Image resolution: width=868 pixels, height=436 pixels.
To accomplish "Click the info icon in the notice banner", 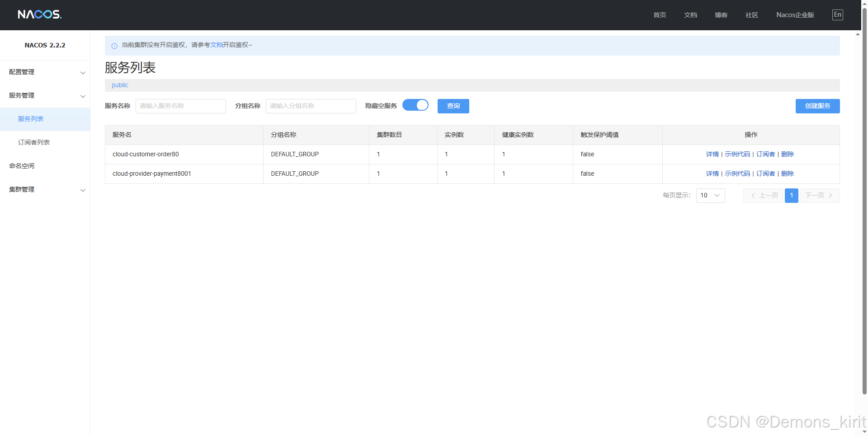I will pyautogui.click(x=114, y=46).
